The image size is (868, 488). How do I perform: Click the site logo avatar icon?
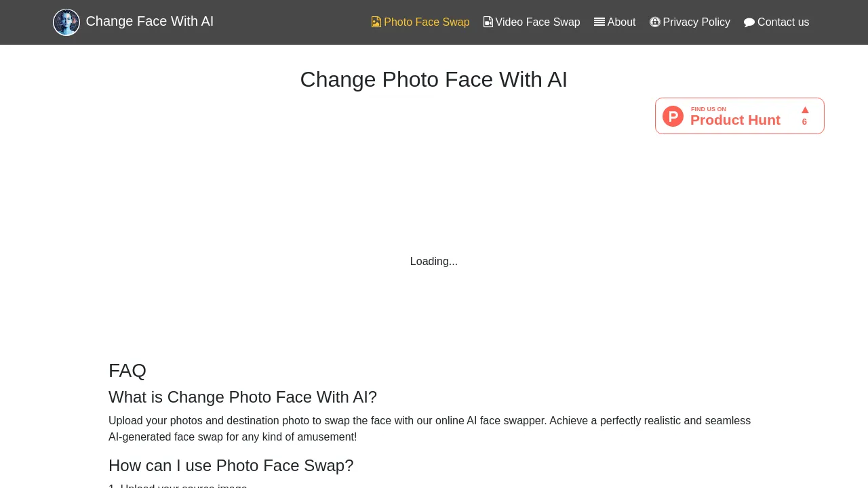point(66,22)
